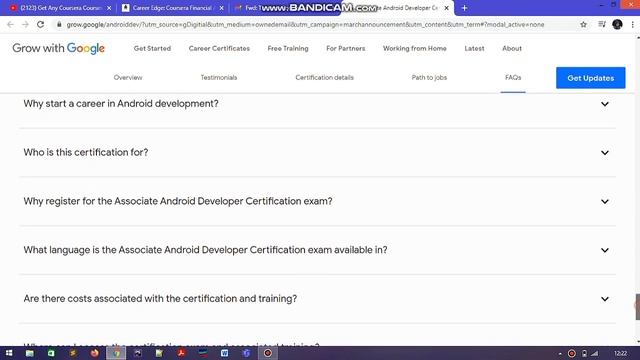Open File Explorer from the taskbar
This screenshot has width=640, height=360.
(29, 353)
